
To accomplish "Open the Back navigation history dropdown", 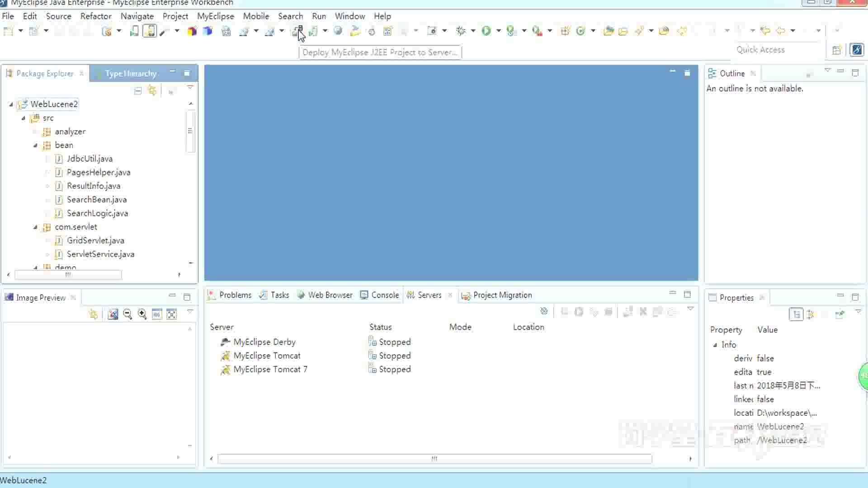I will pyautogui.click(x=793, y=31).
